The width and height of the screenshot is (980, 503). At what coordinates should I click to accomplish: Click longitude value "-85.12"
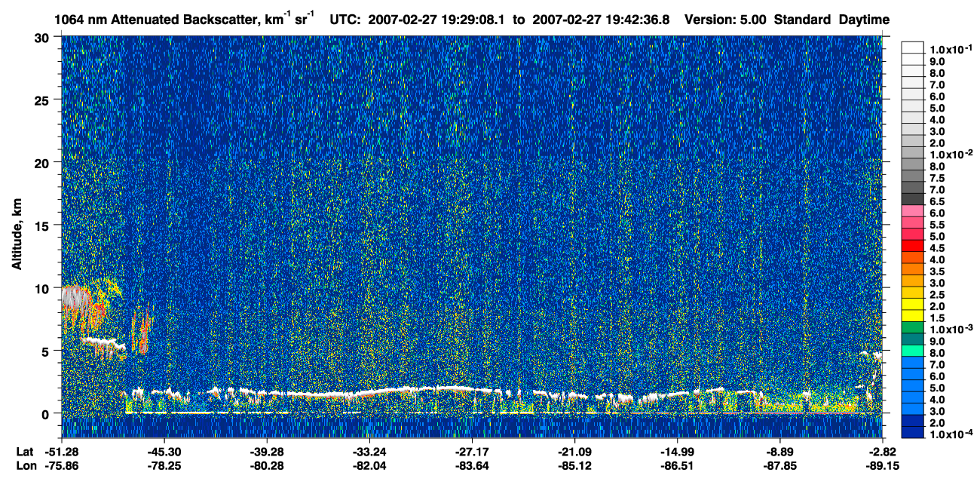coord(574,465)
